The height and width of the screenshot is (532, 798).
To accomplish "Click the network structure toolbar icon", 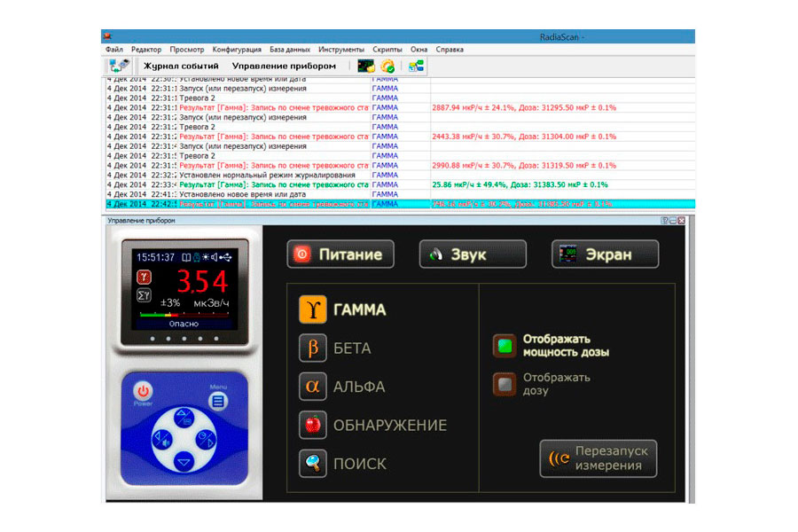I will click(417, 66).
